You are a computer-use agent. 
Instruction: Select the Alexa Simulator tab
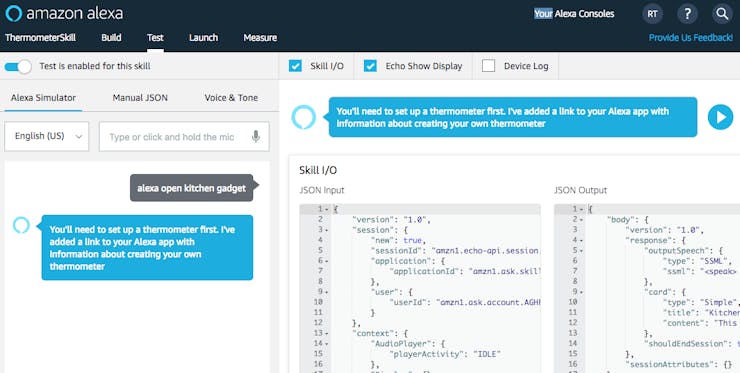(x=43, y=98)
